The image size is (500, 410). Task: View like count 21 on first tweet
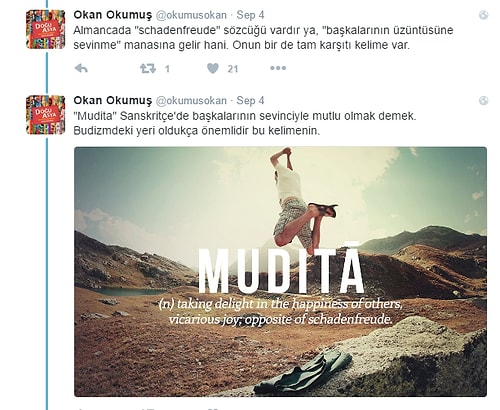click(x=233, y=69)
